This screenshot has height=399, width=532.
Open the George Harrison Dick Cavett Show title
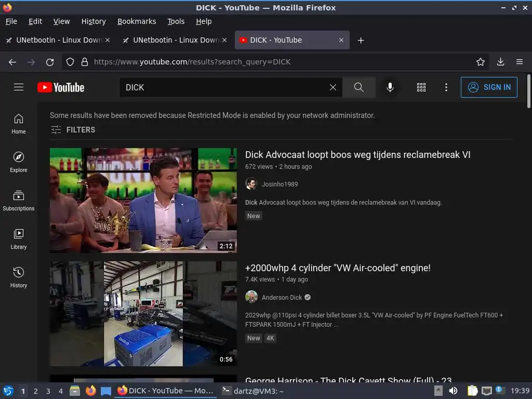click(x=349, y=380)
